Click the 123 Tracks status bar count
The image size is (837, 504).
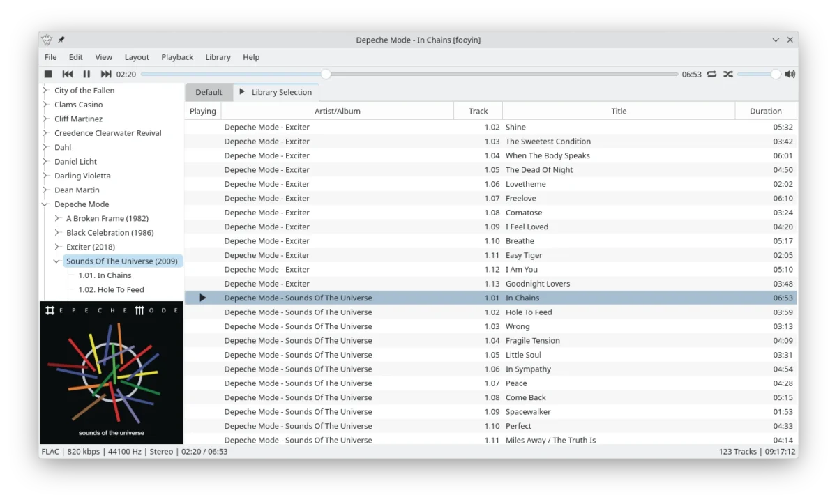(738, 452)
